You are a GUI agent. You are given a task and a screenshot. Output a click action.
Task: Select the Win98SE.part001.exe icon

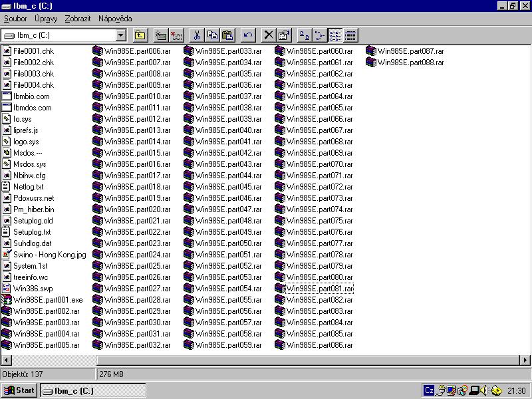click(x=7, y=300)
